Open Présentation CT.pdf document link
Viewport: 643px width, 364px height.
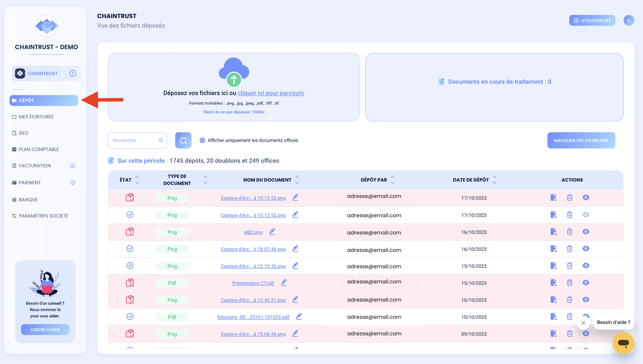pos(253,283)
